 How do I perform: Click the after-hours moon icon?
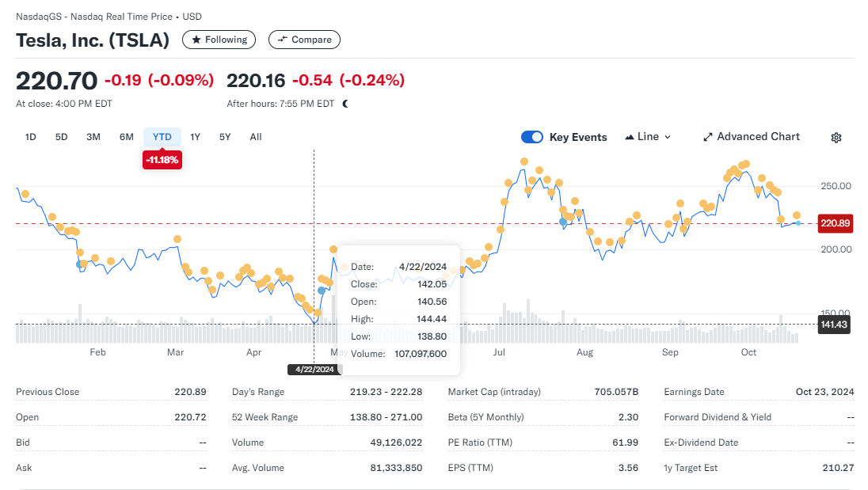pos(345,104)
